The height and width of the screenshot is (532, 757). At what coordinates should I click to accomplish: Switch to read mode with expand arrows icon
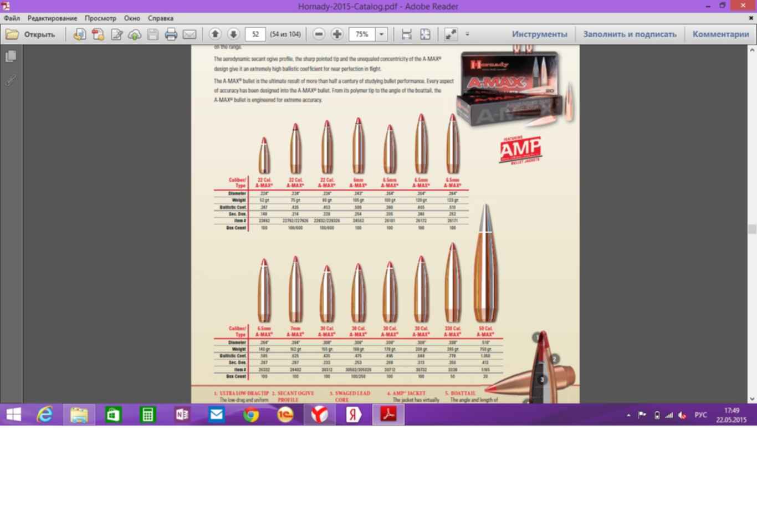(x=451, y=34)
